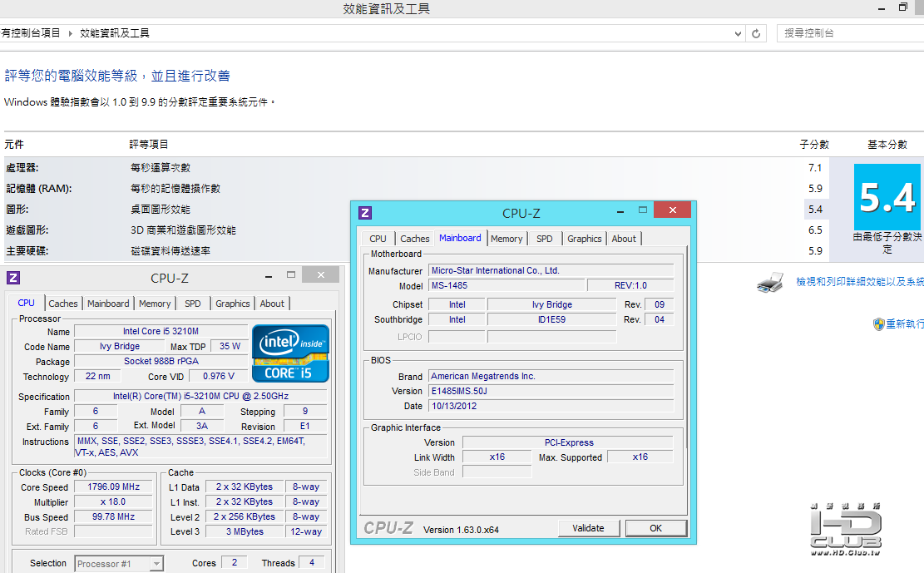This screenshot has width=924, height=573.
Task: Expand the breadcrumb arrow before 效能資訊及工具
Action: click(x=70, y=33)
